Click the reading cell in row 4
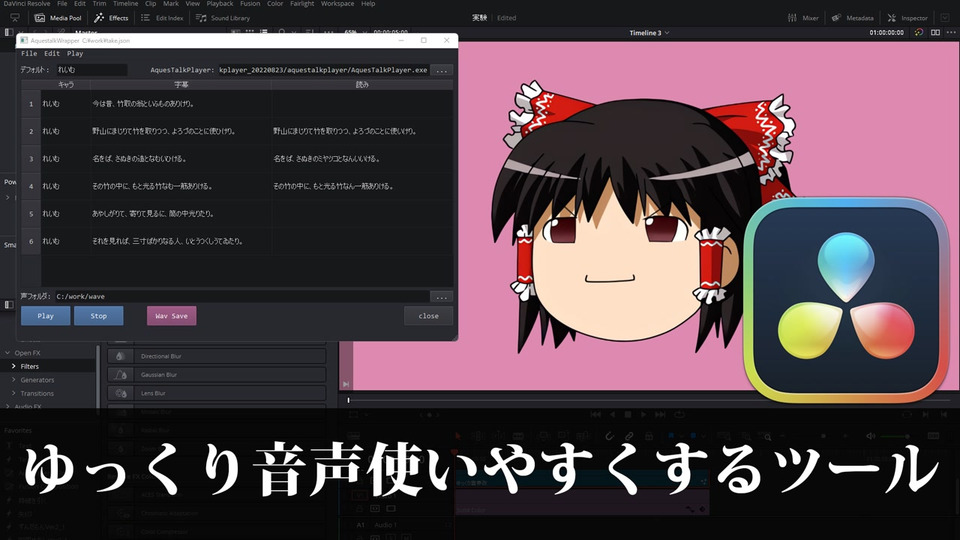This screenshot has width=960, height=540. click(362, 186)
